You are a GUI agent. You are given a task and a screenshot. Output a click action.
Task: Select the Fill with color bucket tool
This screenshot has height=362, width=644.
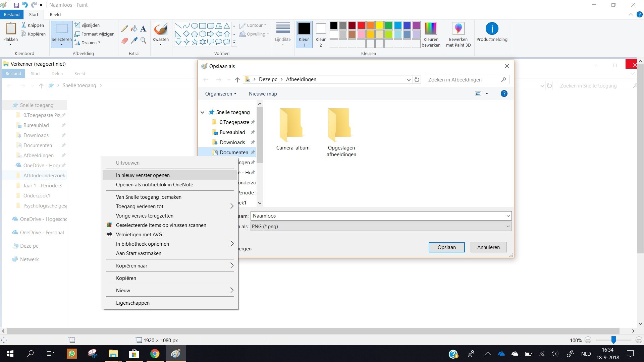tap(134, 29)
